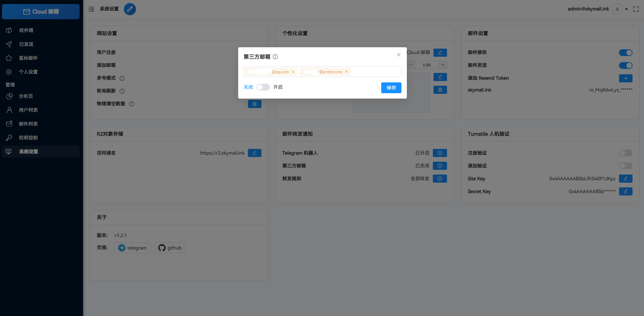Edit the Turnstile Site Key
Viewport: 644px width, 316px height.
click(625, 179)
